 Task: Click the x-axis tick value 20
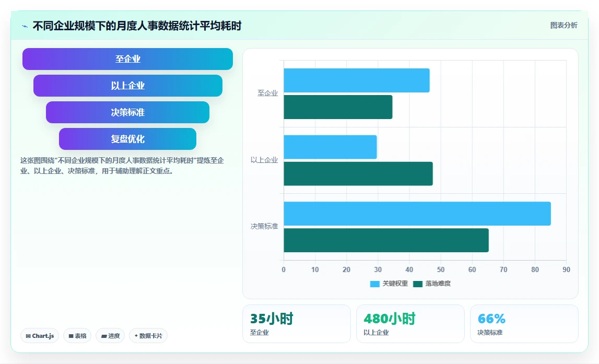point(346,269)
